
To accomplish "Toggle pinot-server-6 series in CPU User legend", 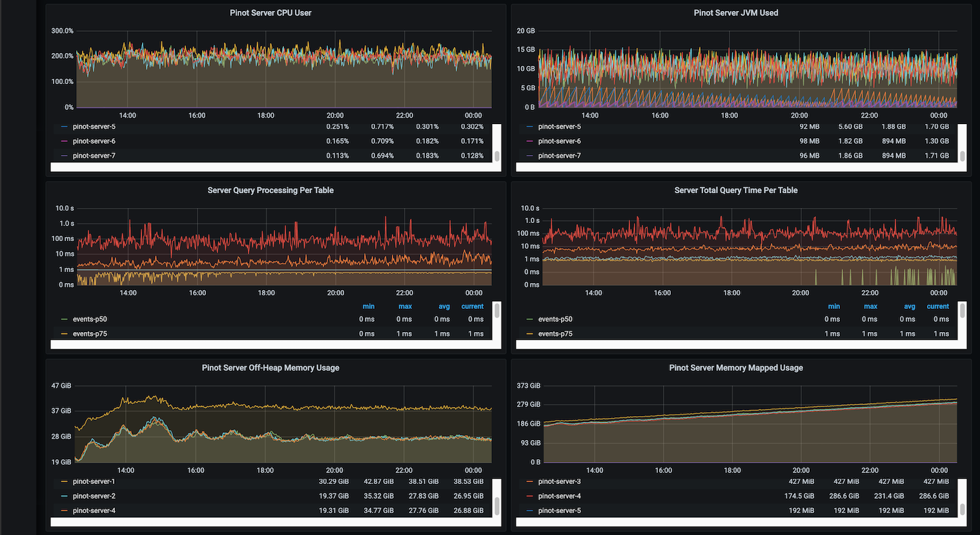I will (94, 141).
